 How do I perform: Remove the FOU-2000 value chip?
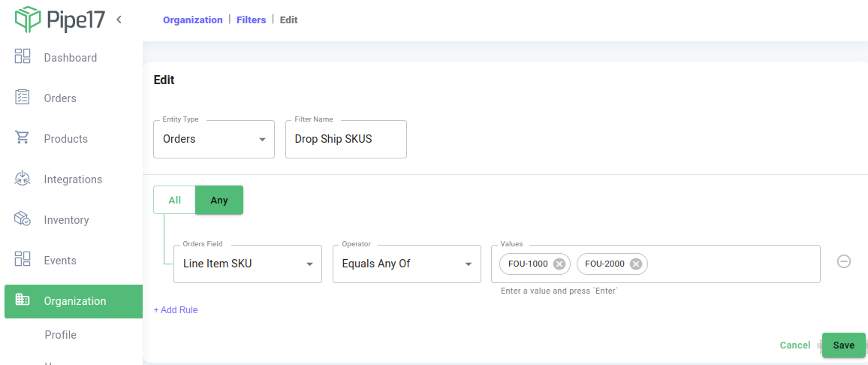click(x=636, y=264)
